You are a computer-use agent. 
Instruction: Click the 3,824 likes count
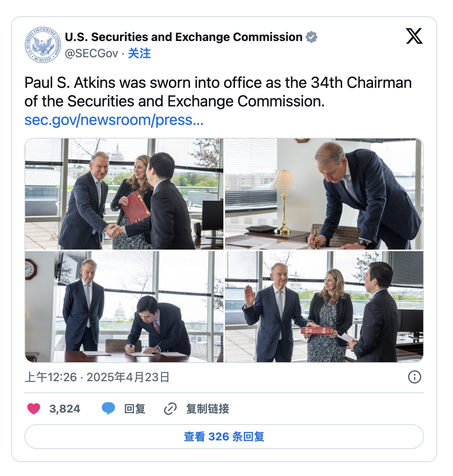coord(65,409)
